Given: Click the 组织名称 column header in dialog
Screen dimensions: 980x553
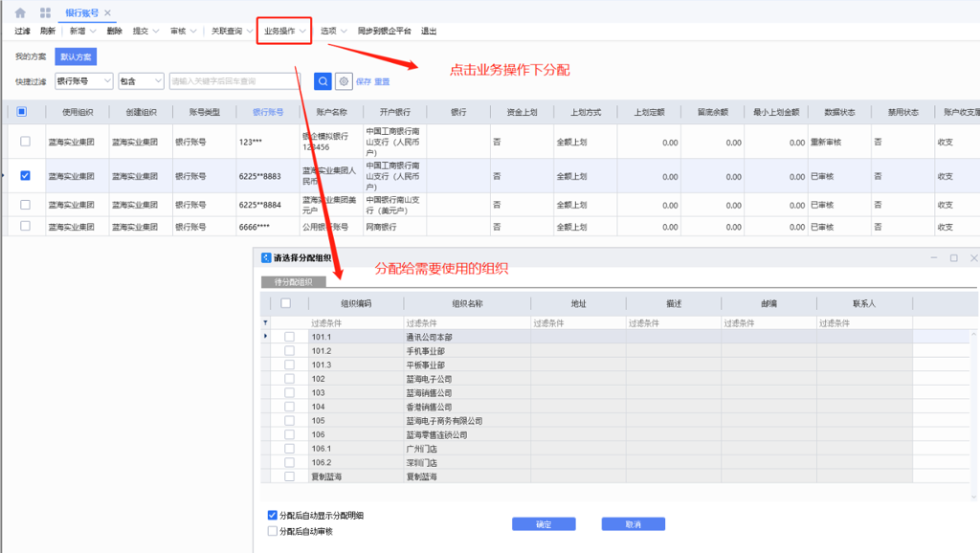Looking at the screenshot, I should click(467, 303).
